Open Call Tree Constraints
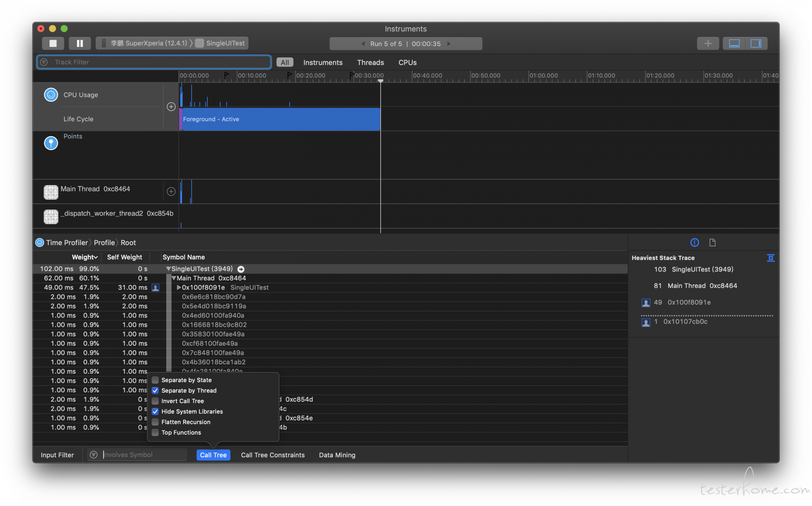The width and height of the screenshot is (812, 506). [273, 455]
